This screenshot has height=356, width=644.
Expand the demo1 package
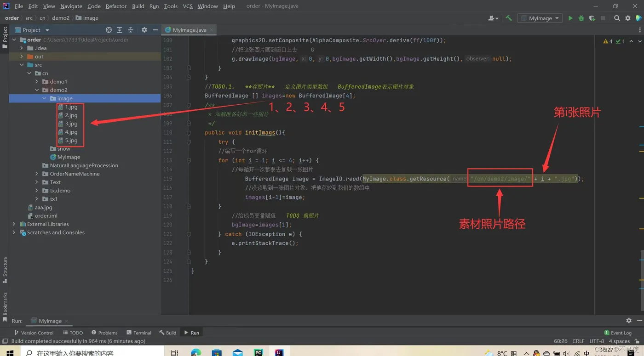(x=37, y=81)
